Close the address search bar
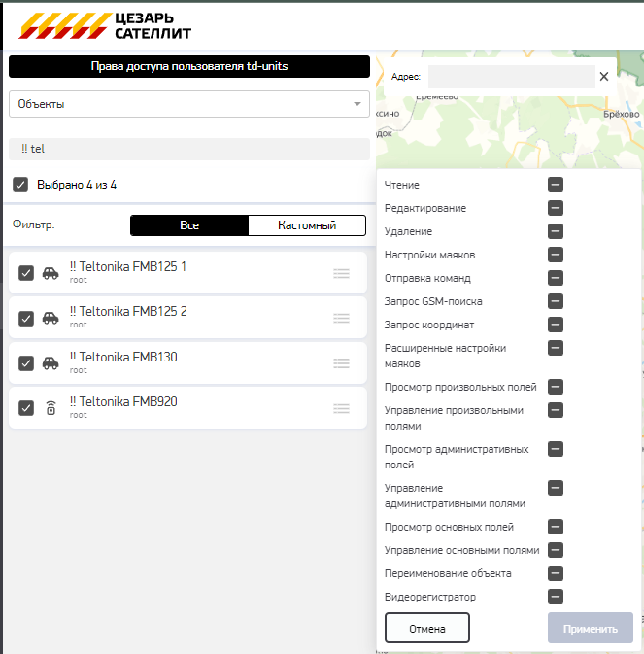The image size is (644, 654). click(604, 77)
